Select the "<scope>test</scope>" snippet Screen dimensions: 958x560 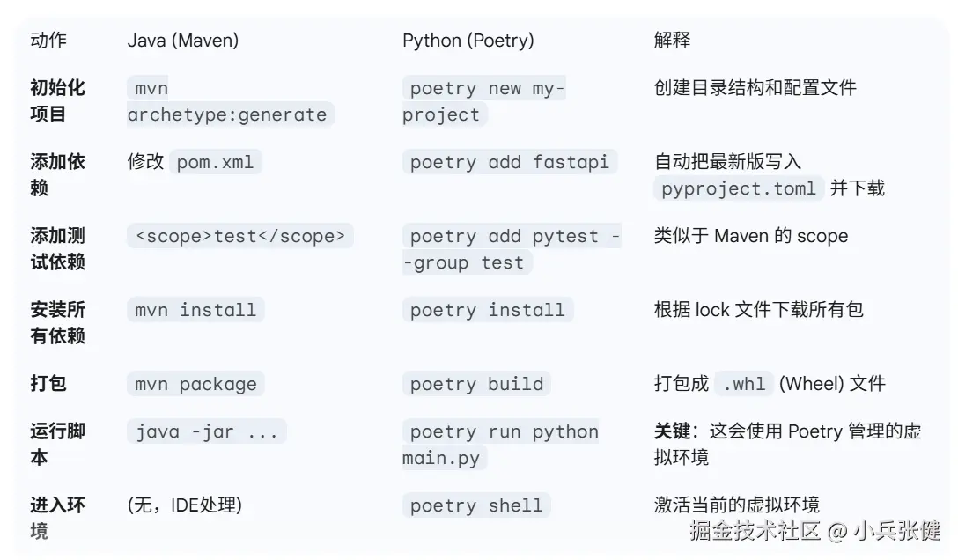[x=239, y=236]
